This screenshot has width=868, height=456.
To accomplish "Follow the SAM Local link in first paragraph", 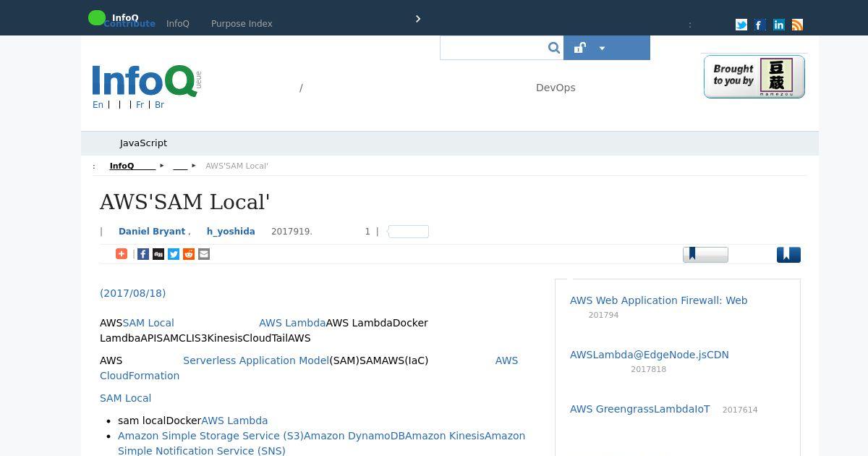I will coord(148,323).
